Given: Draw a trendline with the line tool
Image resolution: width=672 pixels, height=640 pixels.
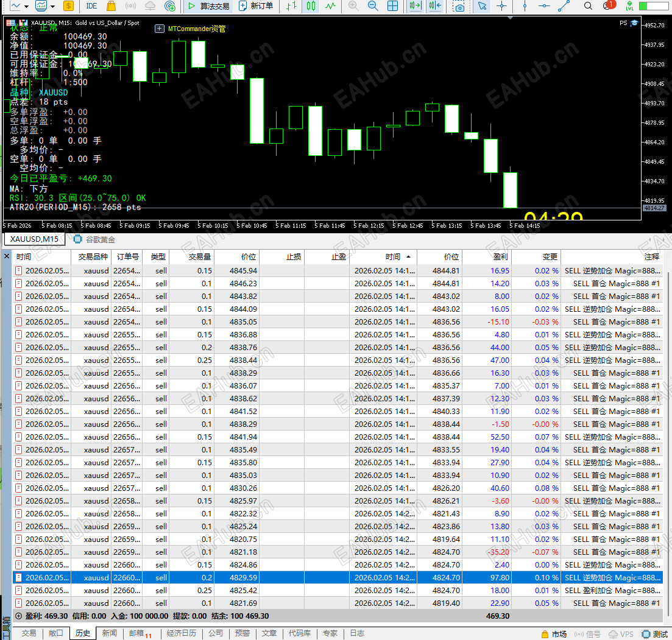Looking at the screenshot, I should (x=565, y=6).
